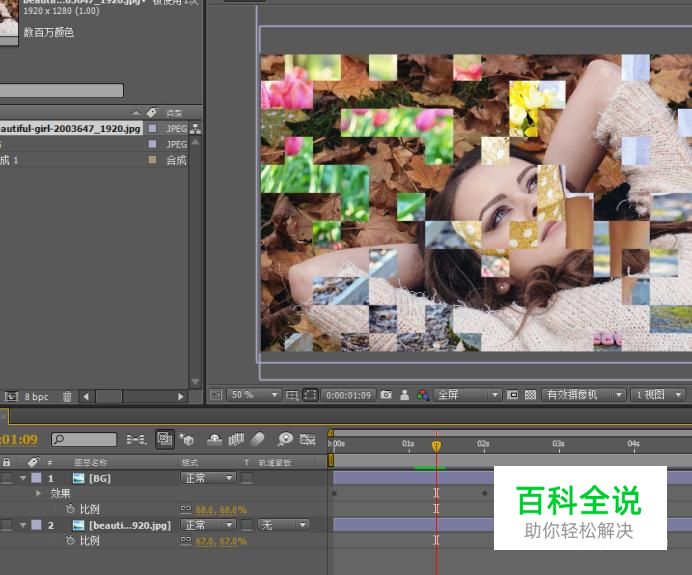The height and width of the screenshot is (575, 692).
Task: Toggle the transparency grid in viewer
Action: pyautogui.click(x=530, y=395)
